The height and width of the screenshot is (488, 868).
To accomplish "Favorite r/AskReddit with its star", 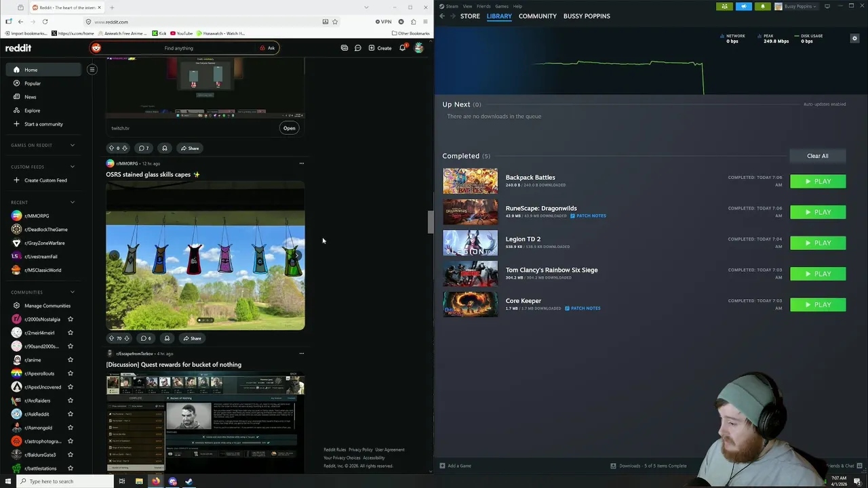I will [x=71, y=414].
